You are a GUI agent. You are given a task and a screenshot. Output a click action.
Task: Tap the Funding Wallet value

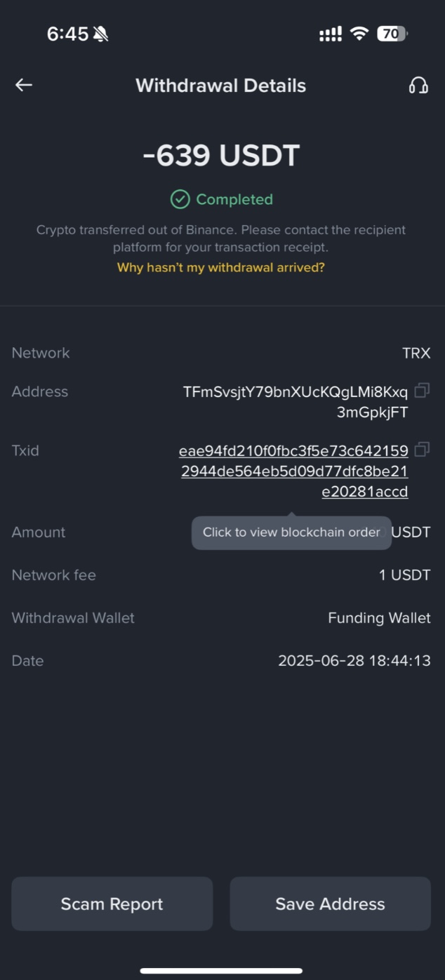(x=379, y=618)
